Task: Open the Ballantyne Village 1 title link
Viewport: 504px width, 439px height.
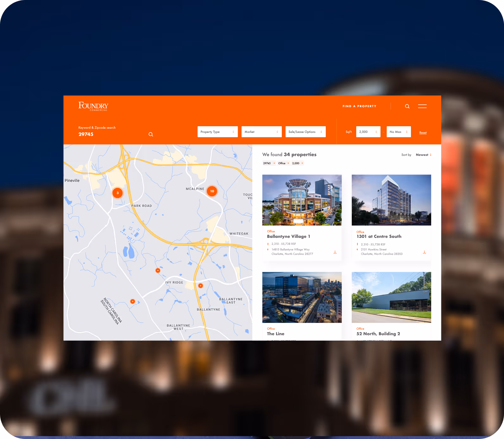Action: click(288, 236)
